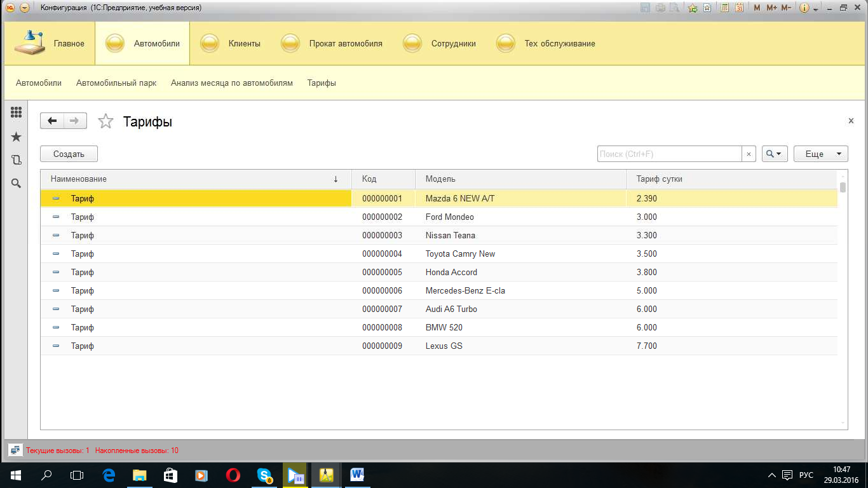This screenshot has height=488, width=868.
Task: Select the Mercedes-Benz E-cla cell
Action: click(520, 290)
